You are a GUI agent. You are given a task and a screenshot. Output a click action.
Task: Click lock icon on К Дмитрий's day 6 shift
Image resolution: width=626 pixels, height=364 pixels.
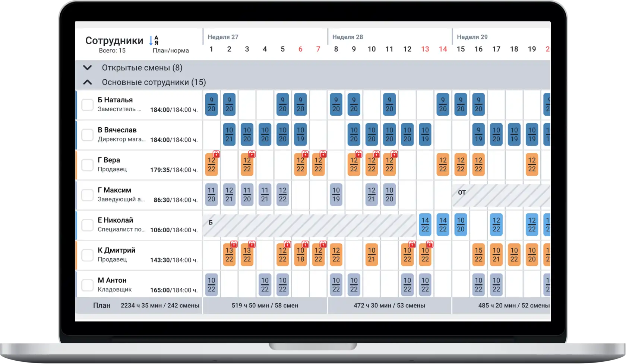(305, 245)
